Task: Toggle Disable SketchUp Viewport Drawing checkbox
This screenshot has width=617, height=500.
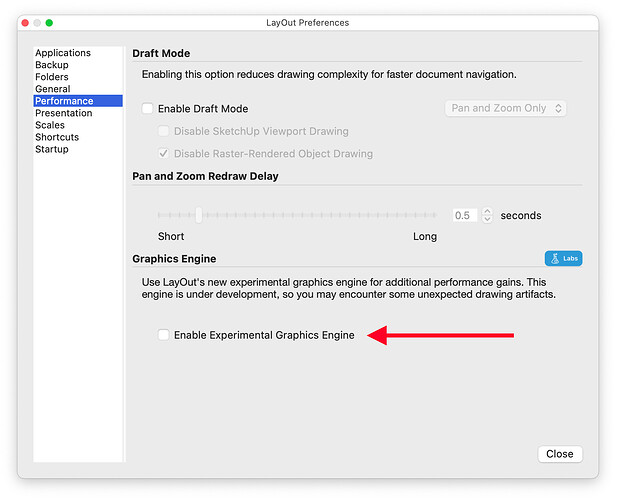Action: (x=164, y=131)
